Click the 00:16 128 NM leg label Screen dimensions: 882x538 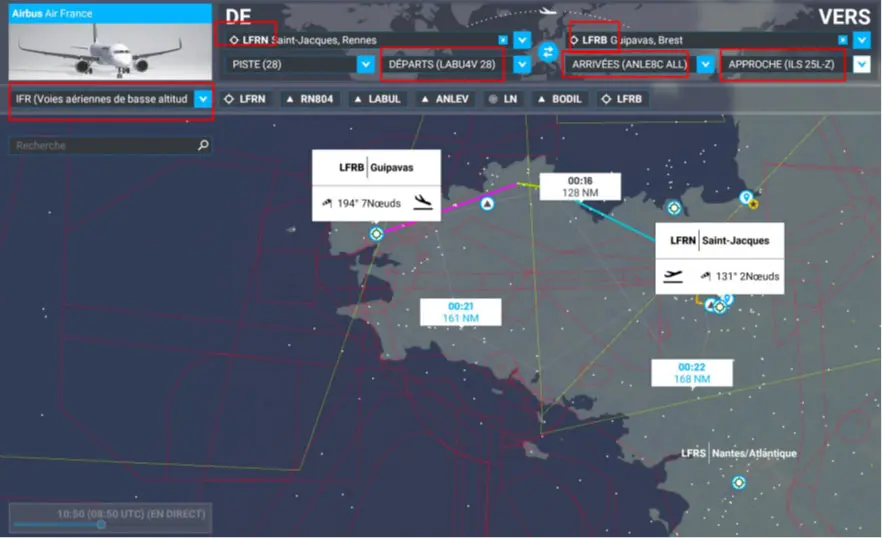click(x=580, y=187)
